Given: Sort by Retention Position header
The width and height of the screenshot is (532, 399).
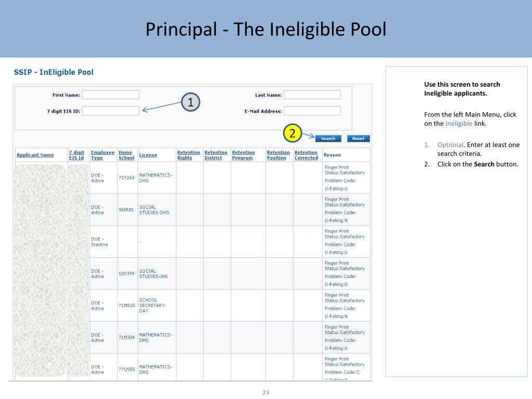Looking at the screenshot, I should 278,155.
